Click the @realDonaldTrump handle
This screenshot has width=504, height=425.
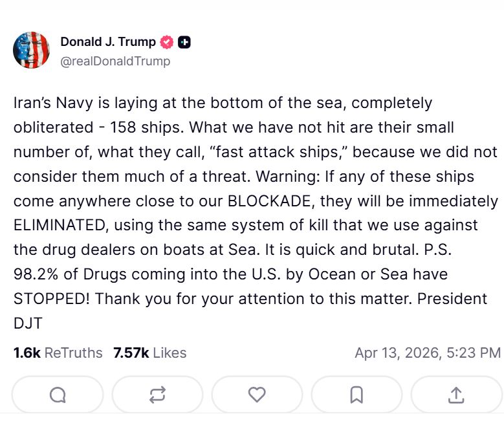coord(115,61)
